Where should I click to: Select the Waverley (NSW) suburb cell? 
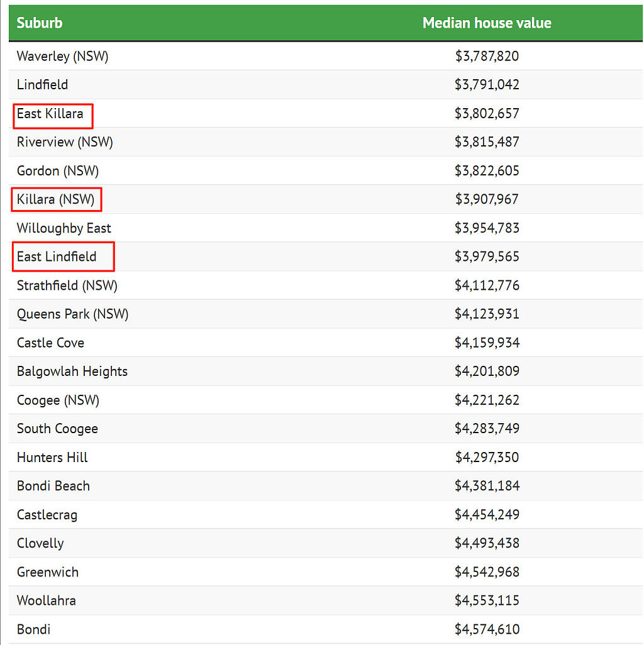pyautogui.click(x=62, y=56)
